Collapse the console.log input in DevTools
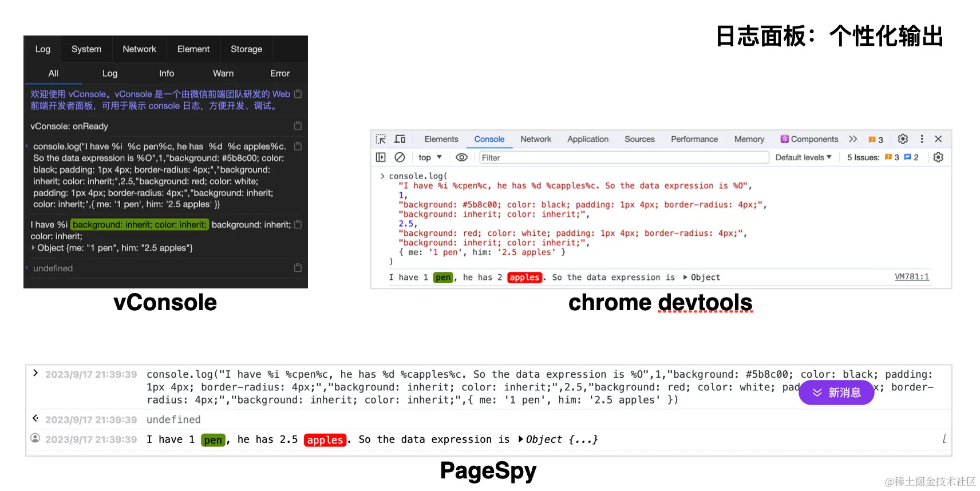980x491 pixels. 382,176
